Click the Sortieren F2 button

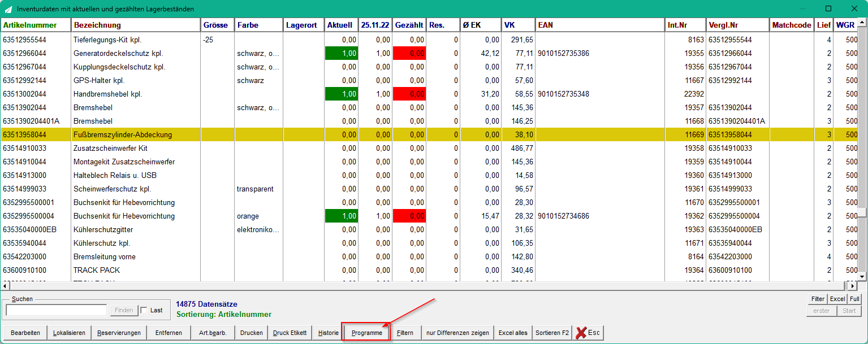[x=552, y=333]
